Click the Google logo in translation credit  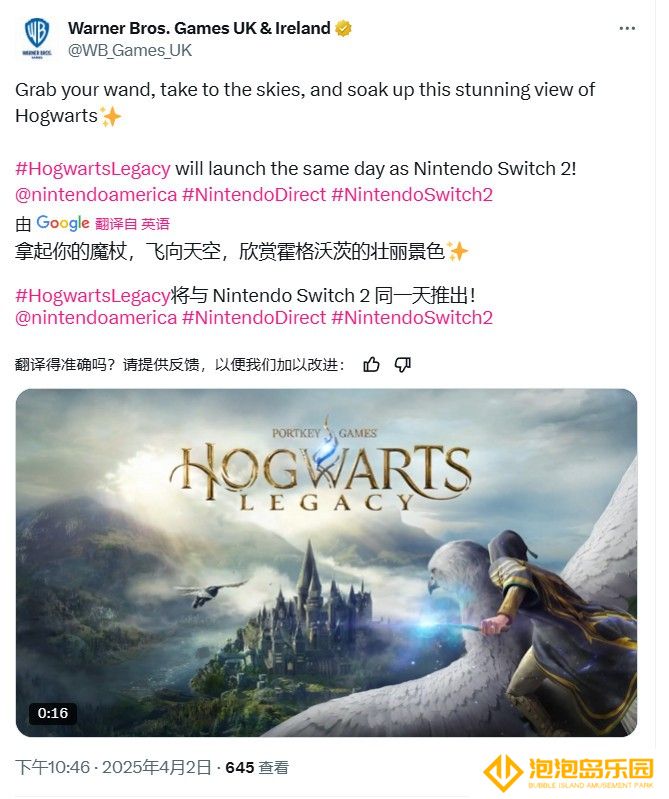63,223
